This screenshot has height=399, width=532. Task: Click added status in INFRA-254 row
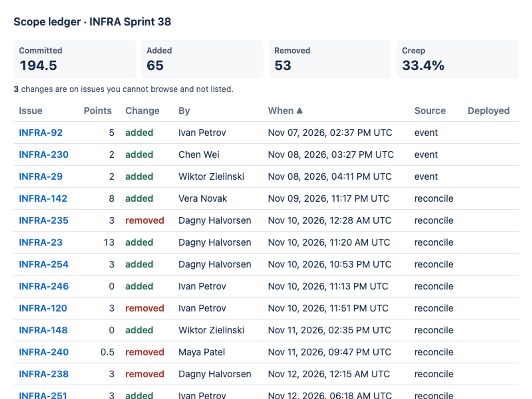pyautogui.click(x=139, y=264)
